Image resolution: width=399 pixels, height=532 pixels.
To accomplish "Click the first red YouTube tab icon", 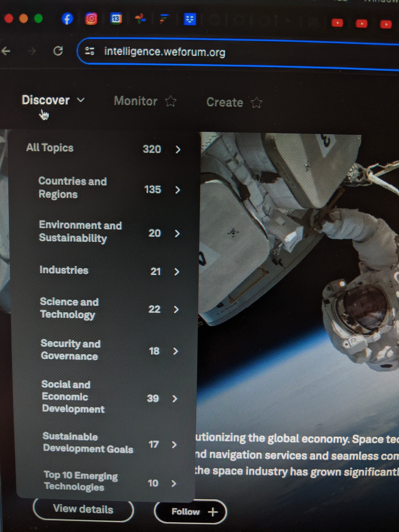I will click(337, 23).
